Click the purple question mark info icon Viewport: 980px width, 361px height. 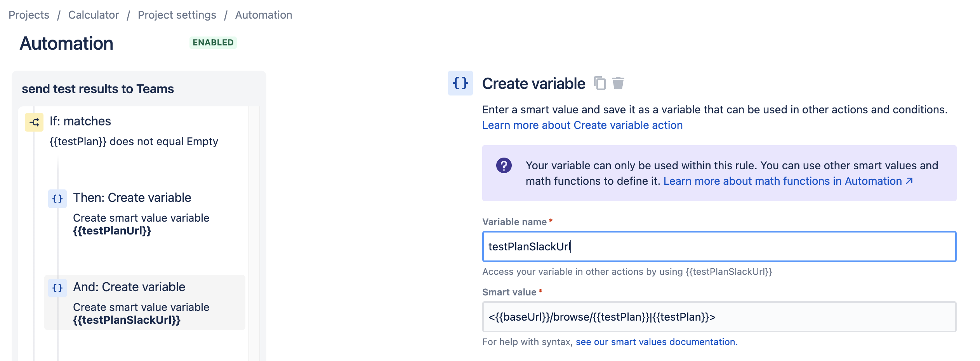point(504,166)
